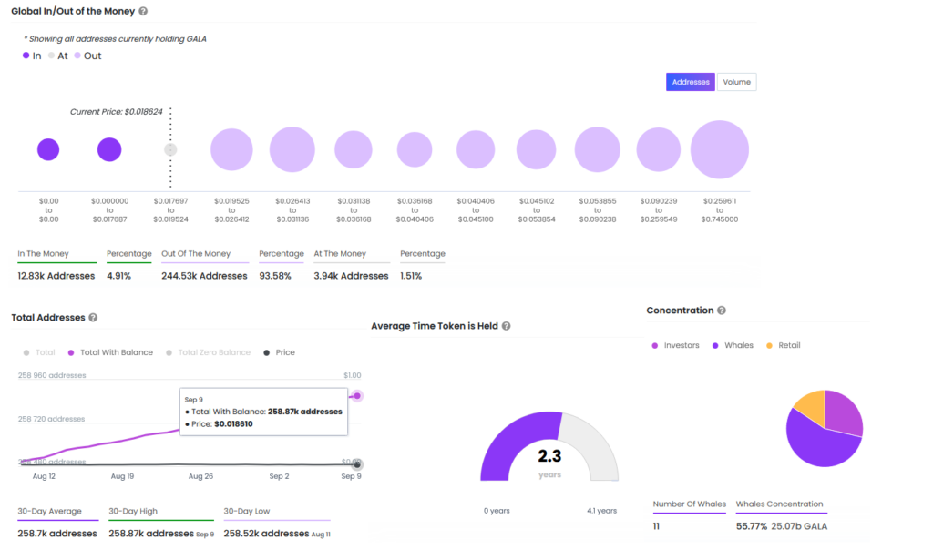Click the 55.77% whales concentration value
This screenshot has height=560, width=933.
click(751, 526)
